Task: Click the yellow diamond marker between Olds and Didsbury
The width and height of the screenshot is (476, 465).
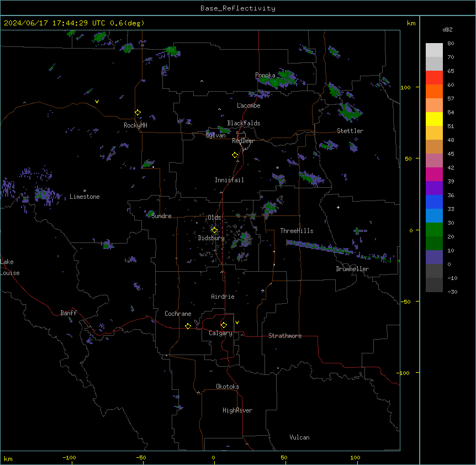Action: pyautogui.click(x=214, y=230)
